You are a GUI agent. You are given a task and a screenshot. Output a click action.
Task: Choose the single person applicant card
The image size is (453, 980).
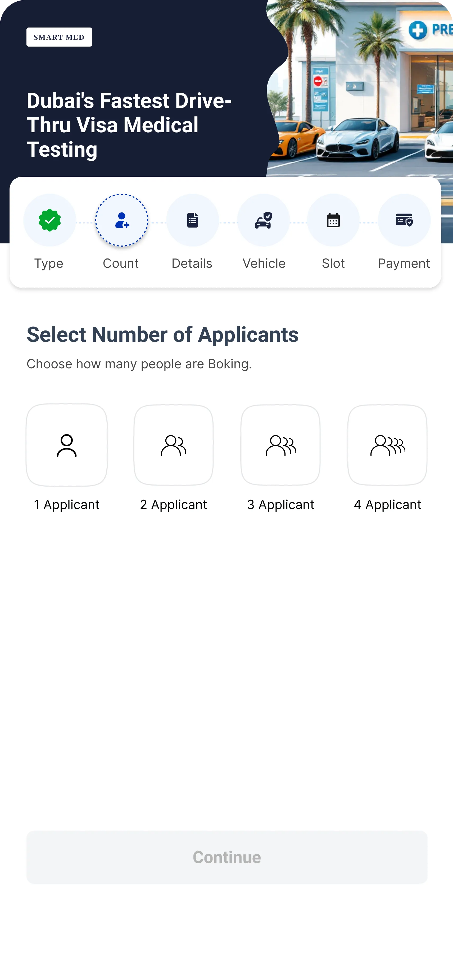(x=67, y=445)
